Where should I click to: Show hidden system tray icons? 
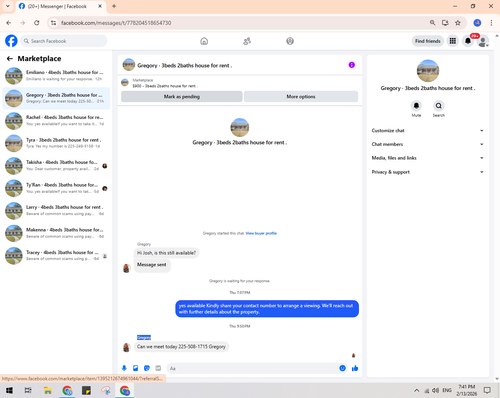pyautogui.click(x=416, y=390)
